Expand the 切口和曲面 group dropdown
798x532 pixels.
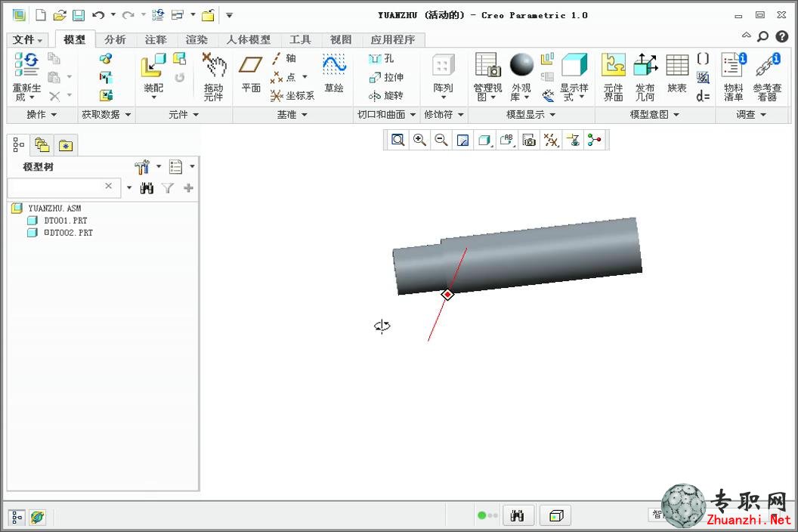click(387, 115)
